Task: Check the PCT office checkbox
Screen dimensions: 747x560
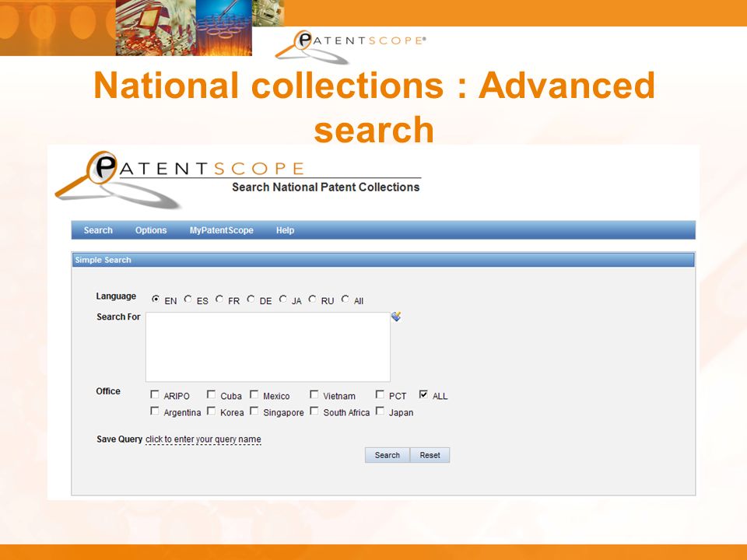Action: 380,394
